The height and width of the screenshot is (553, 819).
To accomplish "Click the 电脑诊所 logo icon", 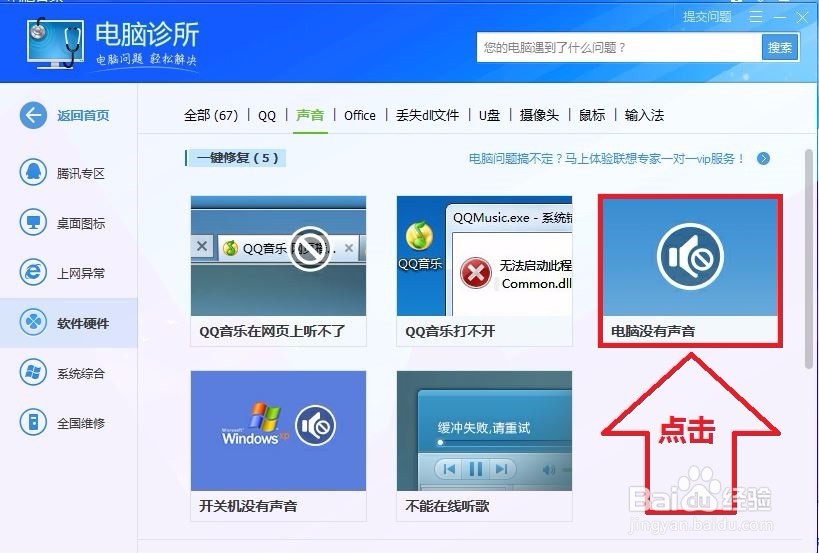I will pyautogui.click(x=55, y=43).
